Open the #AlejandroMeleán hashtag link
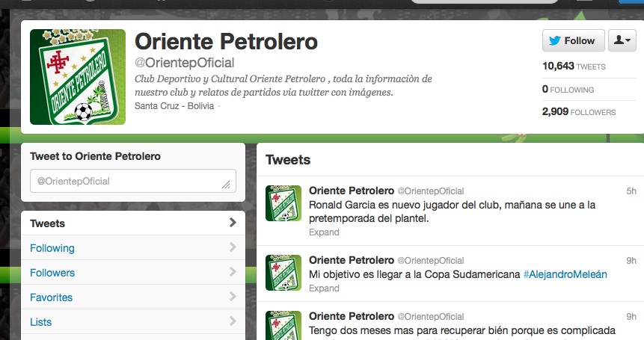This screenshot has height=340, width=644. [565, 274]
